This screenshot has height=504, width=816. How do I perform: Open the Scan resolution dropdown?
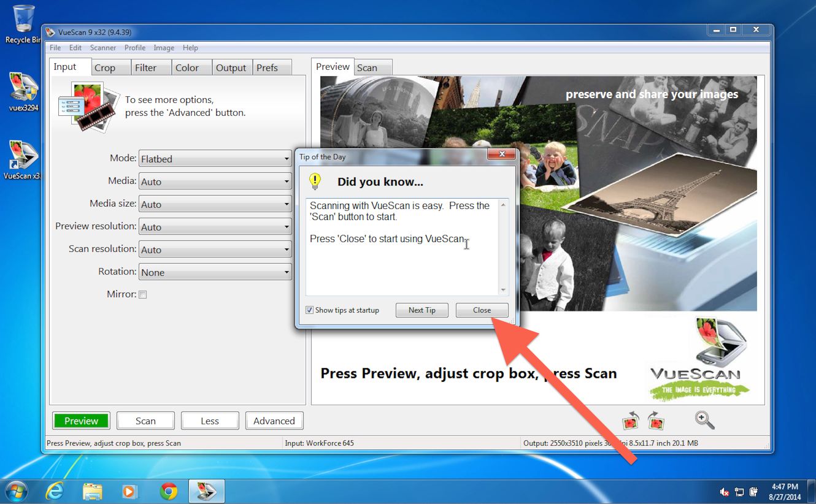[x=215, y=250]
